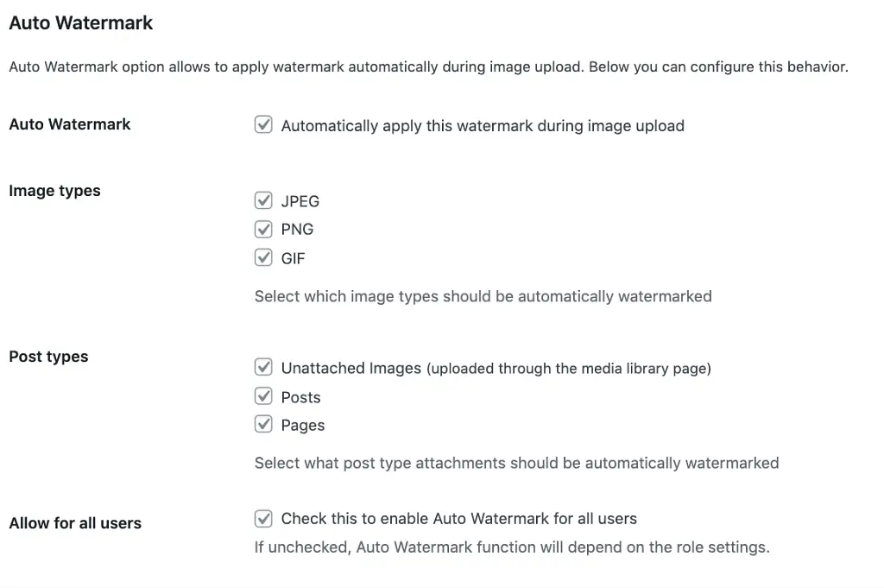Screen dimensions: 884x588
Task: Click the JPEG label text
Action: click(x=300, y=200)
